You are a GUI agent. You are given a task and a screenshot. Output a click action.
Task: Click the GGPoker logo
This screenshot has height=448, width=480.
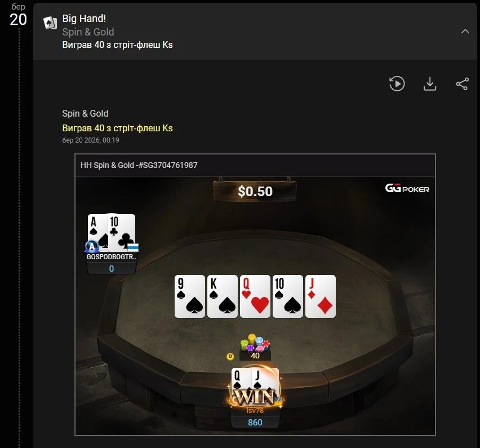(407, 188)
